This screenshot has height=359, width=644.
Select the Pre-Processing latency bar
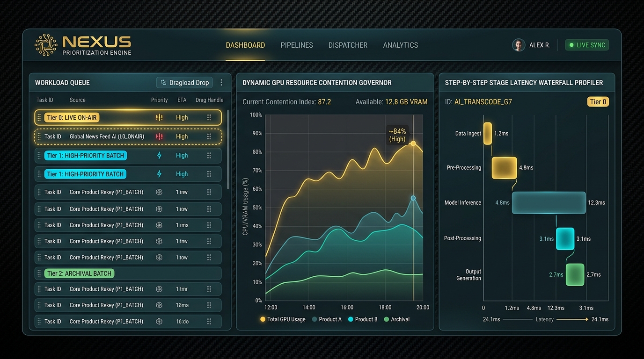504,167
